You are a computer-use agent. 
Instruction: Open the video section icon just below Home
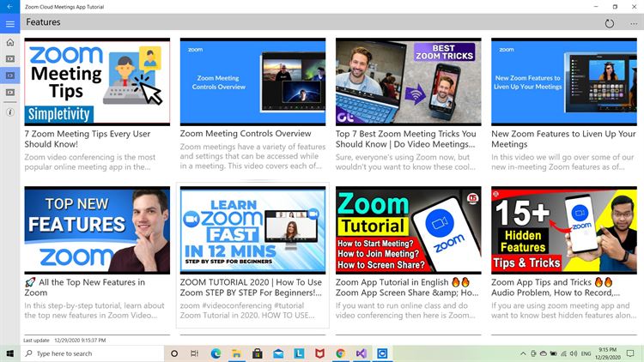[x=9, y=58]
